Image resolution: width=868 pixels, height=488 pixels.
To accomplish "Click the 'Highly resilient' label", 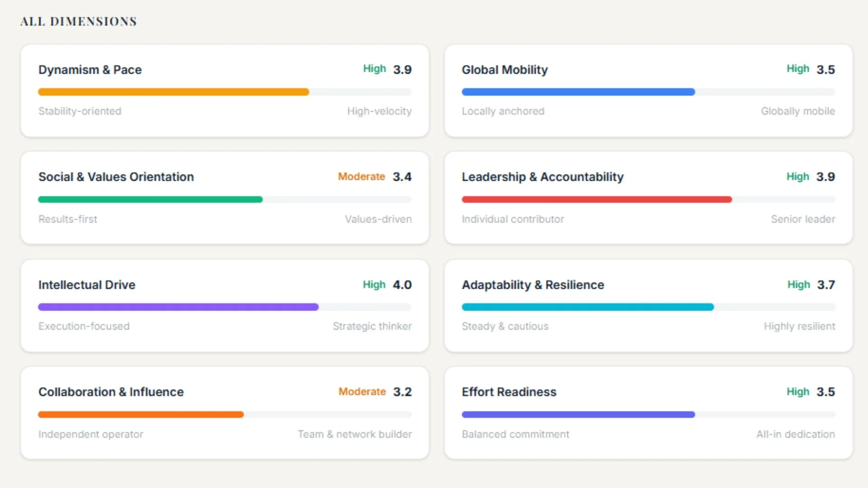I will click(799, 326).
